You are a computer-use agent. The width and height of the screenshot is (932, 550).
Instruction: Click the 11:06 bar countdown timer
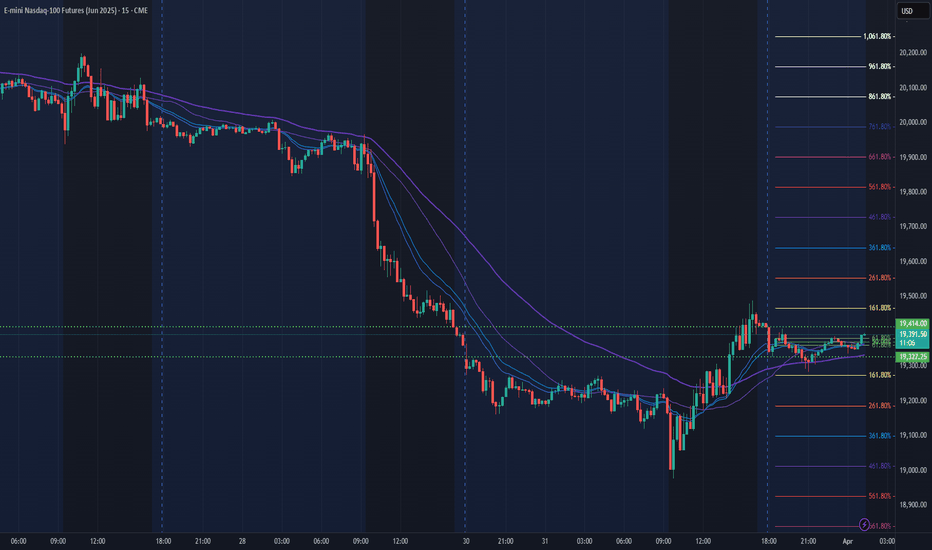907,343
